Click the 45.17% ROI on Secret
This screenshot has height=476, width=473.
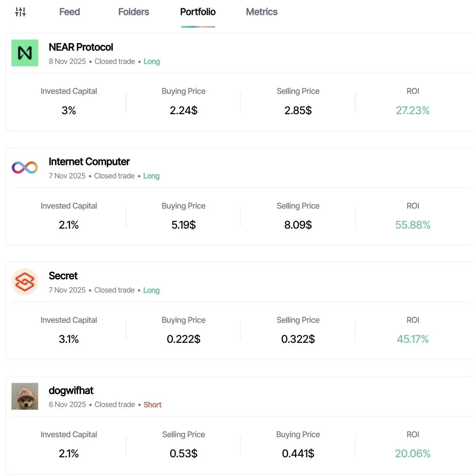[x=412, y=339]
